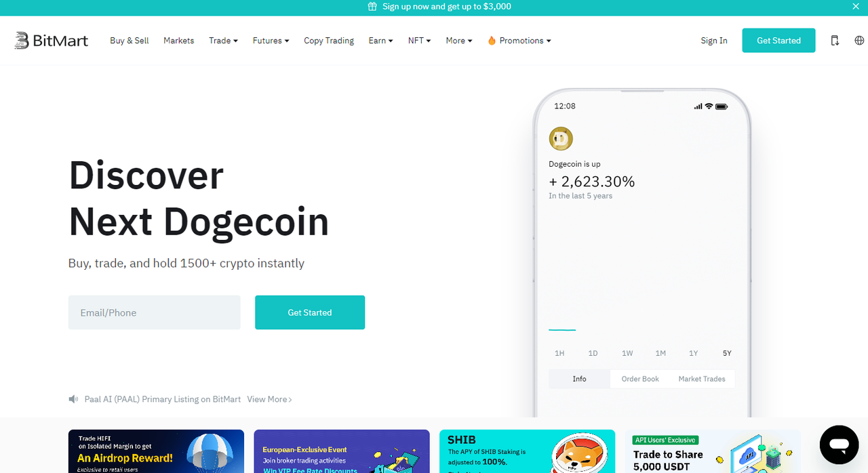The height and width of the screenshot is (473, 868).
Task: Focus the Email/Phone input field
Action: coord(155,312)
